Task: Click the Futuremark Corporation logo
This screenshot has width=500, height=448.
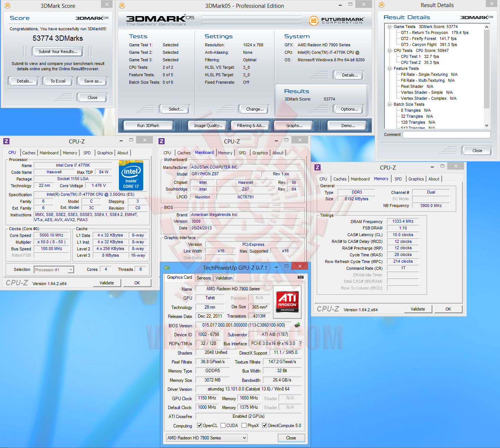Action: [x=337, y=21]
